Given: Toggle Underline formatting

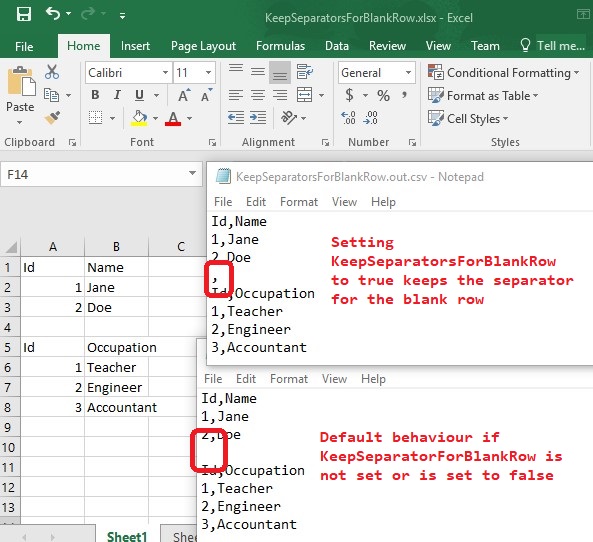Looking at the screenshot, I should [x=139, y=95].
